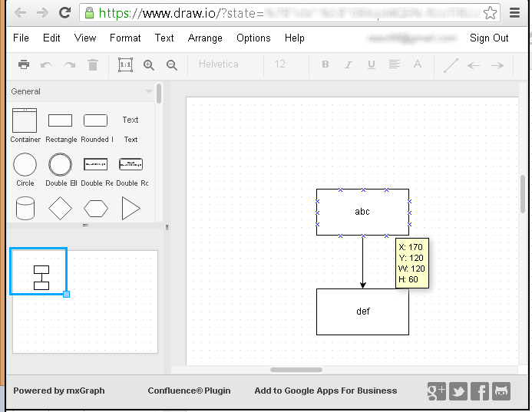Choose the Triangle shape in the palette
532x412 pixels.
(x=131, y=208)
